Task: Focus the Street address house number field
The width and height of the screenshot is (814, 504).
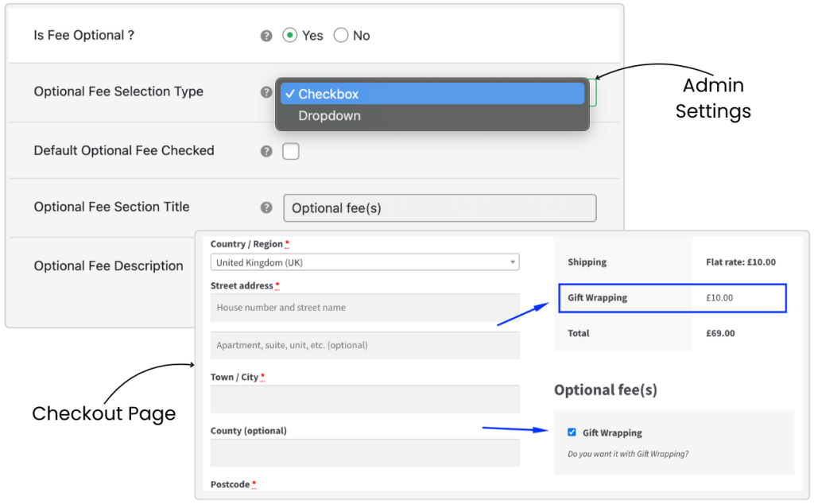Action: pyautogui.click(x=365, y=308)
